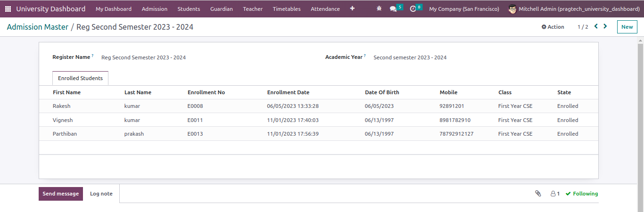Screen dimensions: 644x212
Task: Toggle the Following status
Action: click(x=582, y=194)
